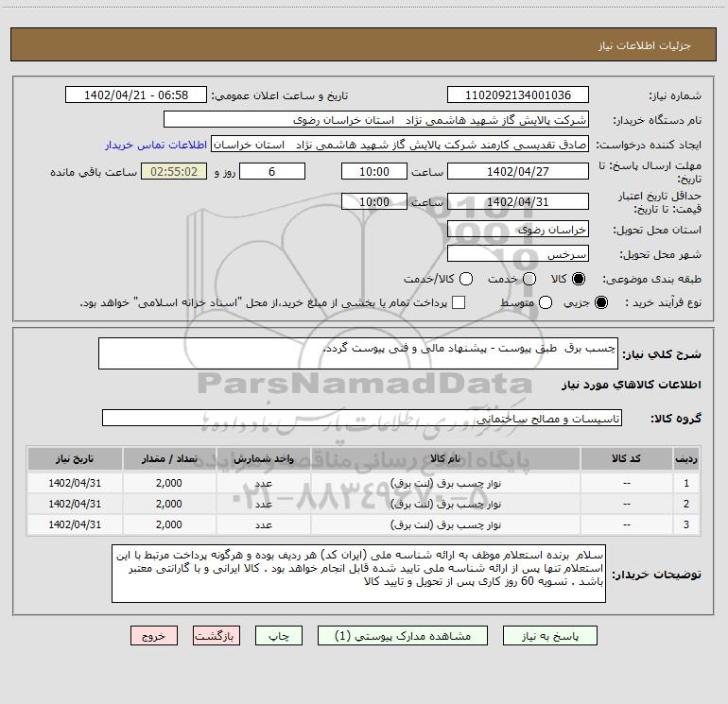Click the نام کالا column header
Image resolution: width=728 pixels, height=704 pixels.
445,458
